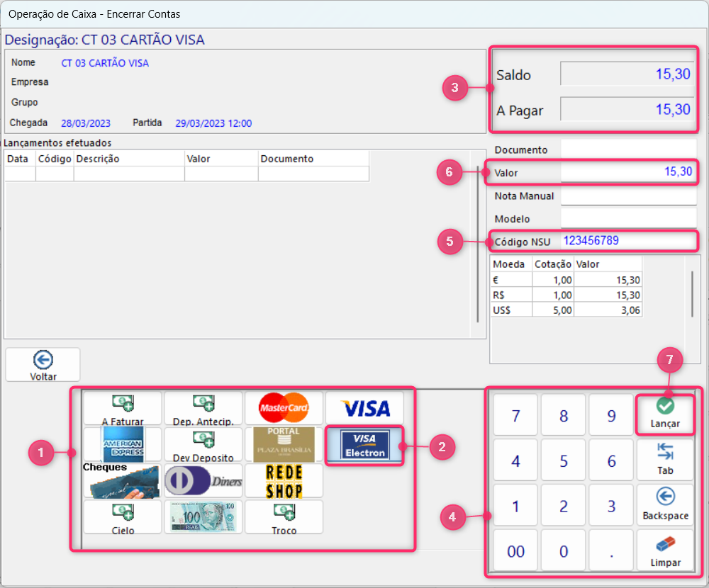Choose American Express payment
The height and width of the screenshot is (588, 709).
[x=123, y=445]
